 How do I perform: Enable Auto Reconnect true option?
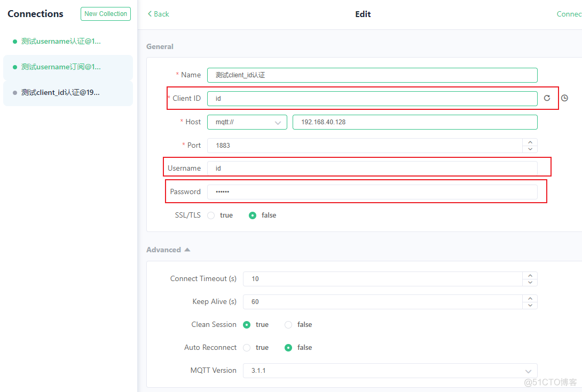pyautogui.click(x=247, y=348)
